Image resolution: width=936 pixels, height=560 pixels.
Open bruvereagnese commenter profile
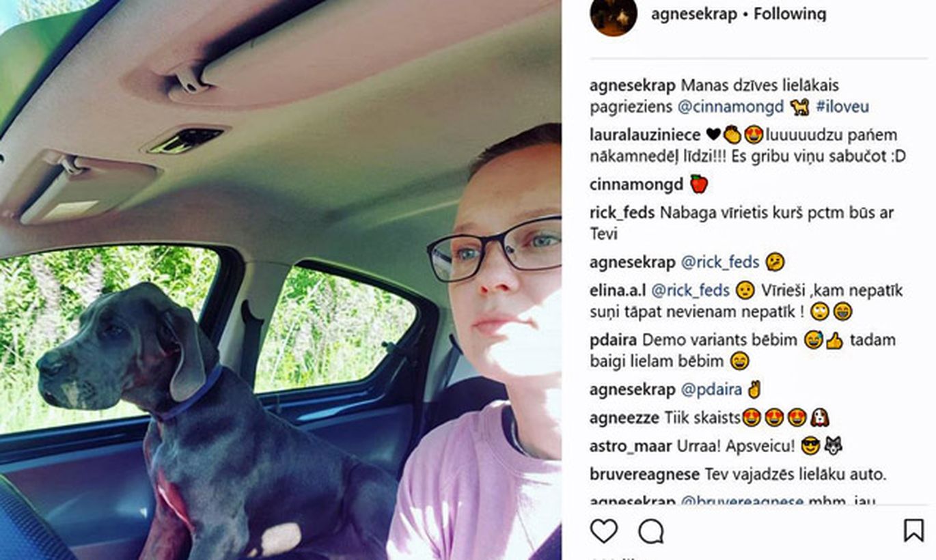pos(644,475)
